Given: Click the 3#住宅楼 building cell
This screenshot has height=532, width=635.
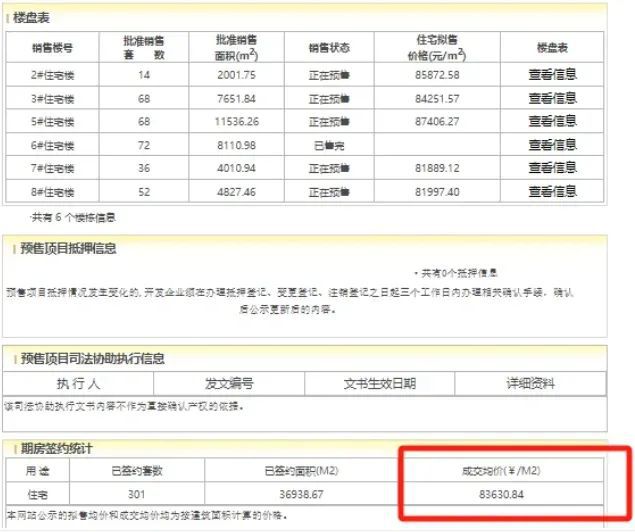Looking at the screenshot, I should [x=53, y=99].
